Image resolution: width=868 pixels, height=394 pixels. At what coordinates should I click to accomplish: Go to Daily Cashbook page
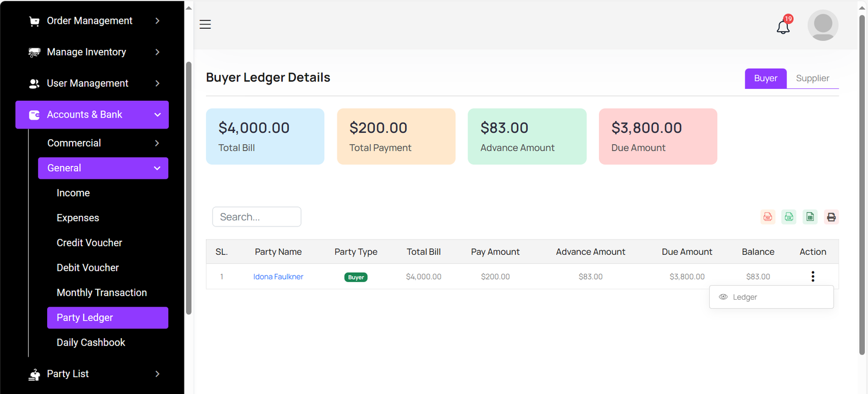pos(91,343)
